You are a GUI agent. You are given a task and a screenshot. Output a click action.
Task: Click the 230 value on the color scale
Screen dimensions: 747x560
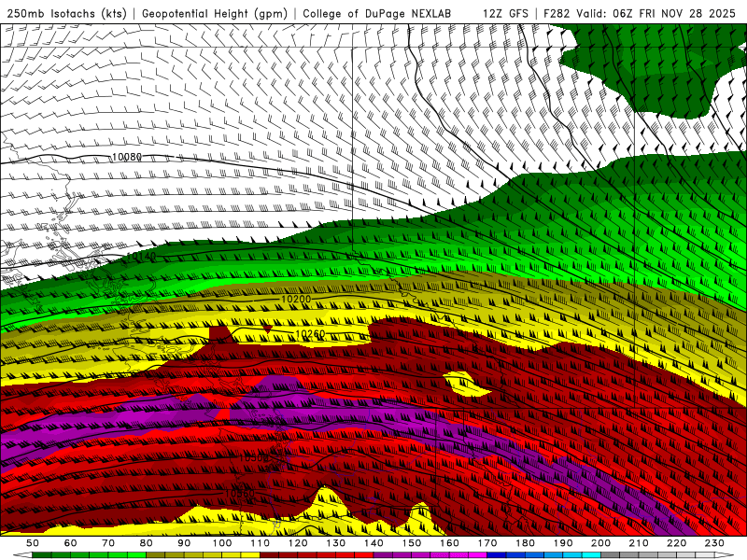[x=714, y=543]
